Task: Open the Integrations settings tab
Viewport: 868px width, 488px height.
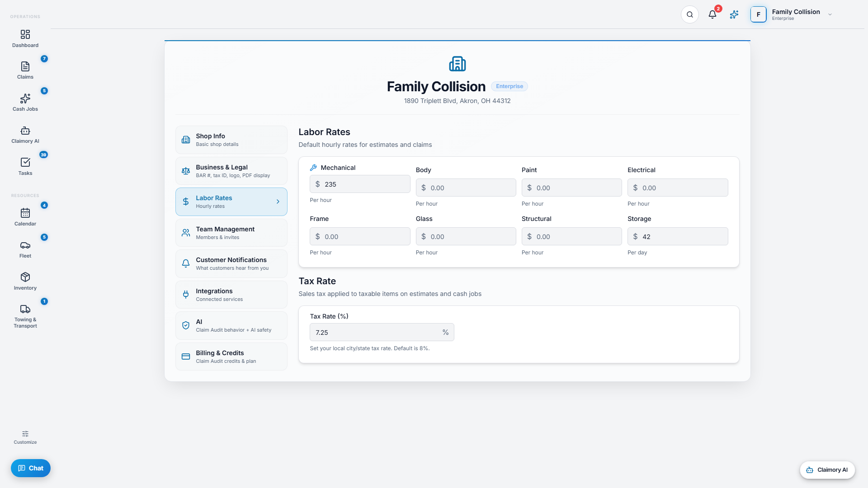Action: (231, 295)
